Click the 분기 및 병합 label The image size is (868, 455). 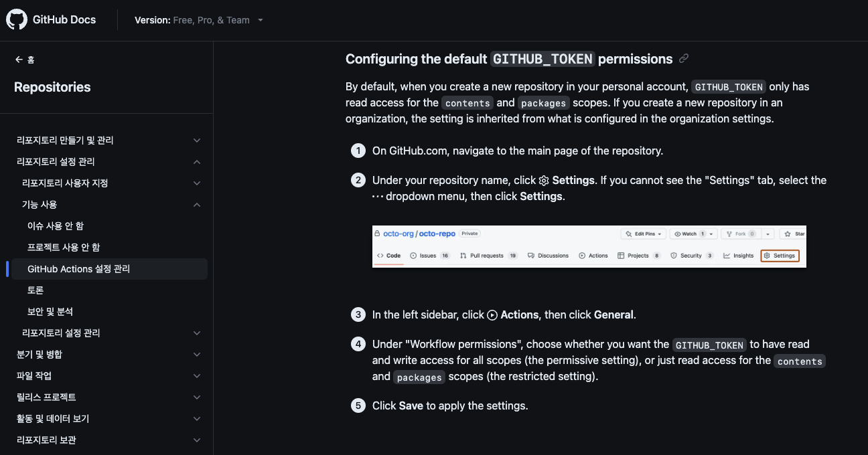[x=40, y=355]
